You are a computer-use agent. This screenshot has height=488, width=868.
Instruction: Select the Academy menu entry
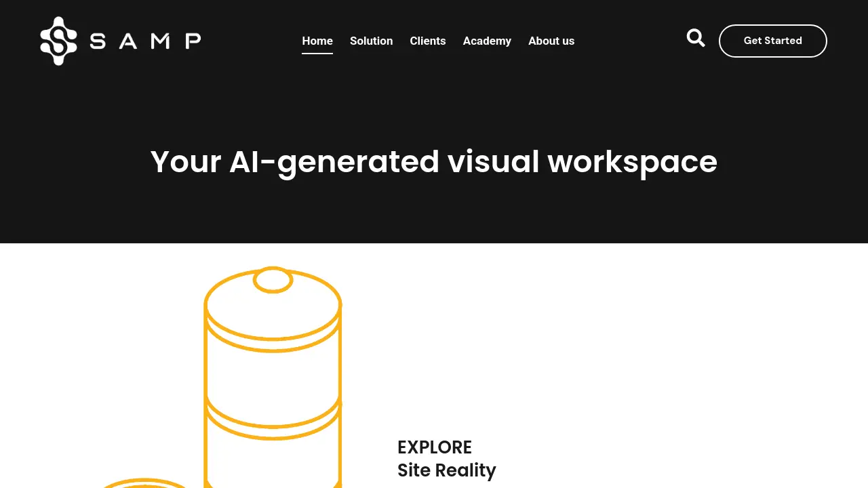[x=487, y=41]
